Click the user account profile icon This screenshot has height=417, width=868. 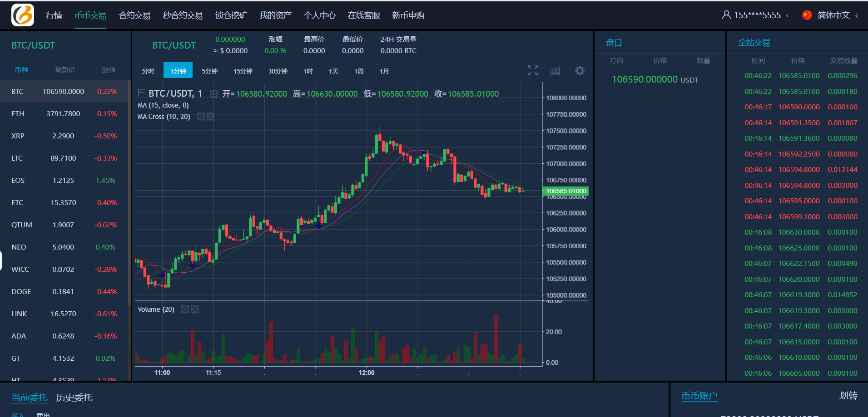click(726, 15)
